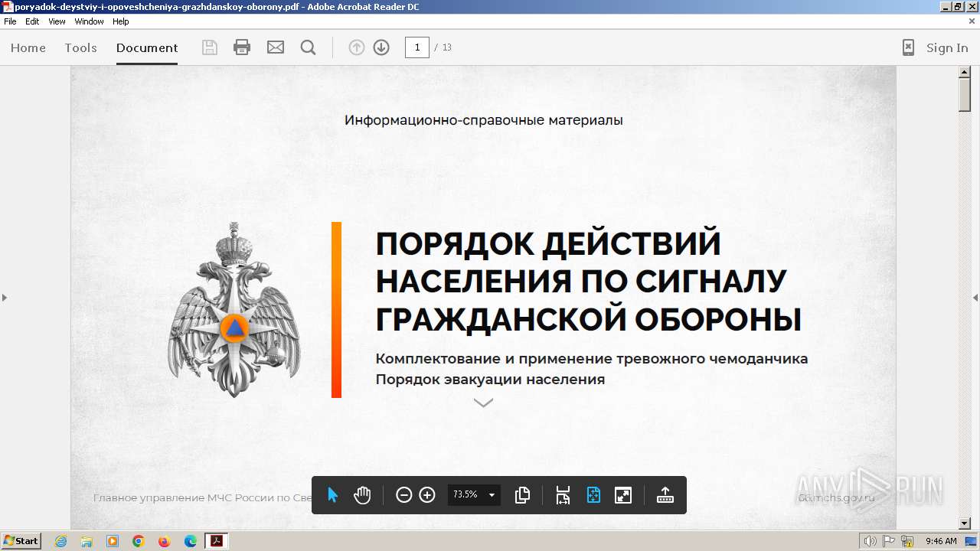Screen dimensions: 980x551
Task: Click the network tray icon
Action: coord(908,541)
